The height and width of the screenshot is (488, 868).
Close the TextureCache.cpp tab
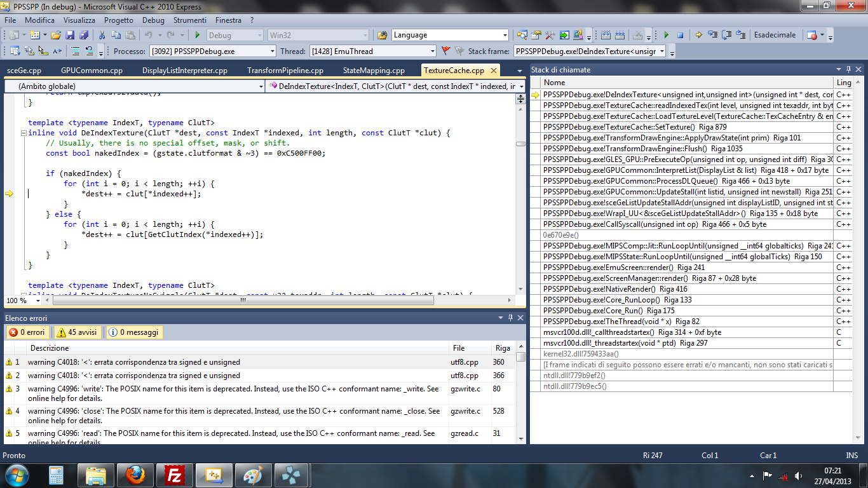[492, 71]
